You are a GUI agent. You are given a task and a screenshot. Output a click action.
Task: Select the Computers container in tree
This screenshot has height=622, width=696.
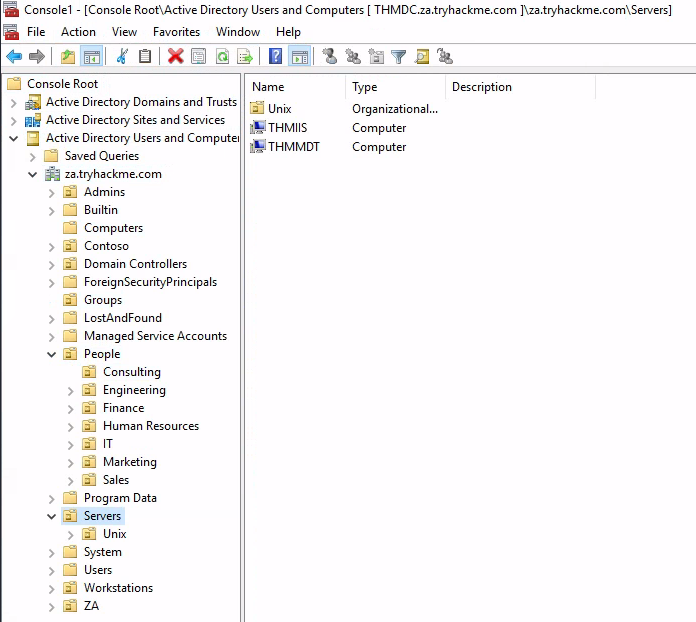click(x=113, y=228)
